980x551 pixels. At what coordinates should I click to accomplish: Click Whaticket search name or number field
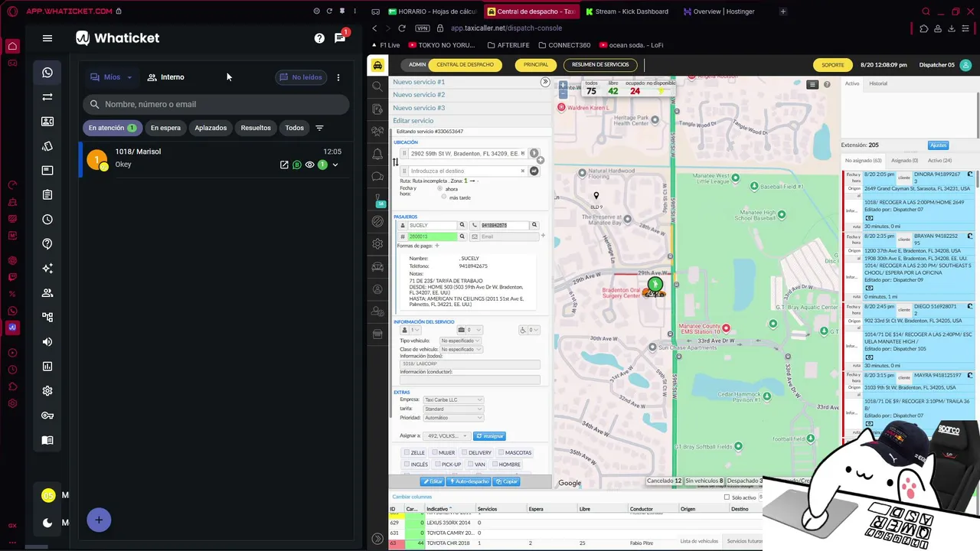pos(216,104)
